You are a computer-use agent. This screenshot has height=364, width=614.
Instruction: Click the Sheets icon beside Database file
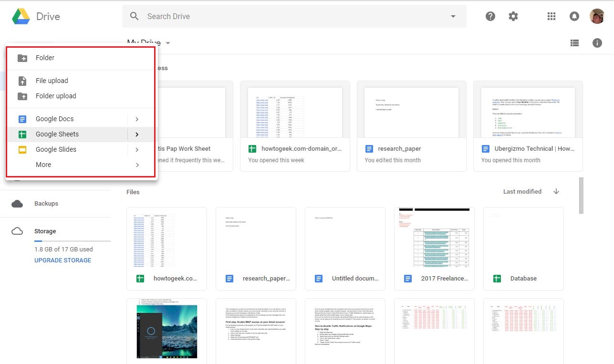coord(497,279)
